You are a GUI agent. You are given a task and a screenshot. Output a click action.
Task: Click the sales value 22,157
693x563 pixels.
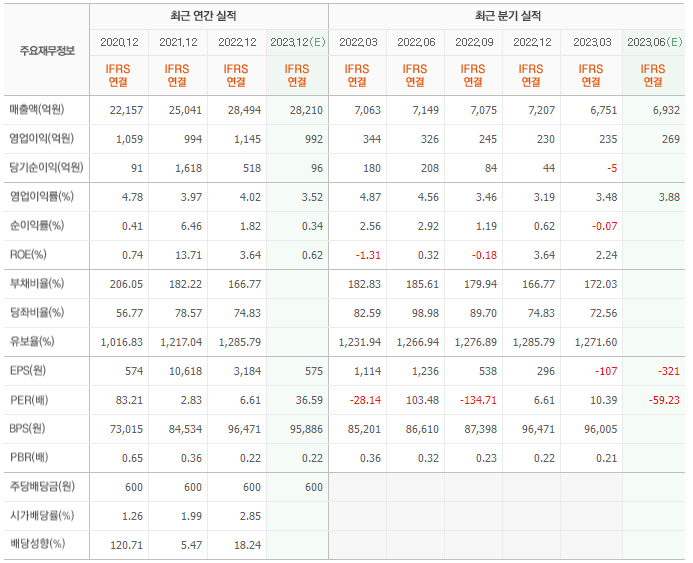click(126, 110)
